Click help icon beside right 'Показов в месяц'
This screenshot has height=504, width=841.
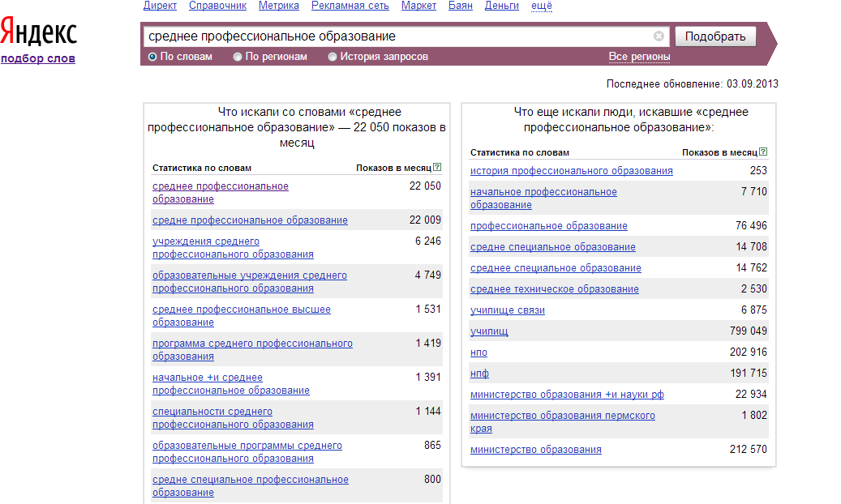click(763, 152)
